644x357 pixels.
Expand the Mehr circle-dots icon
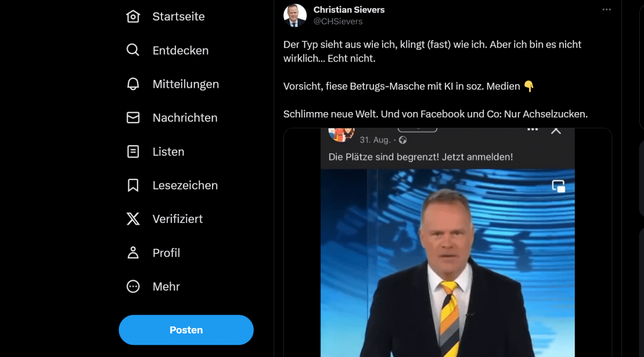coord(133,286)
